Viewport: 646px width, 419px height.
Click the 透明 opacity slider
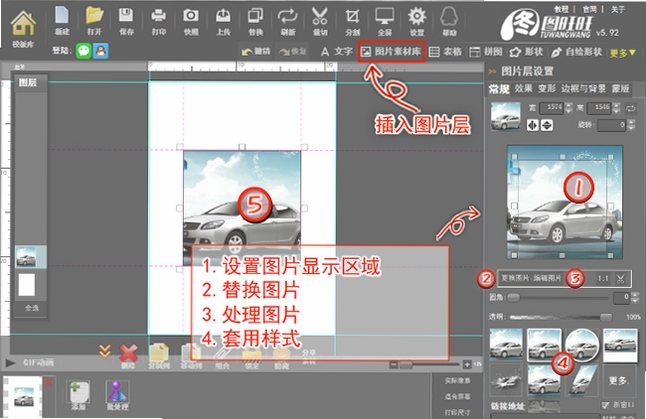point(561,317)
